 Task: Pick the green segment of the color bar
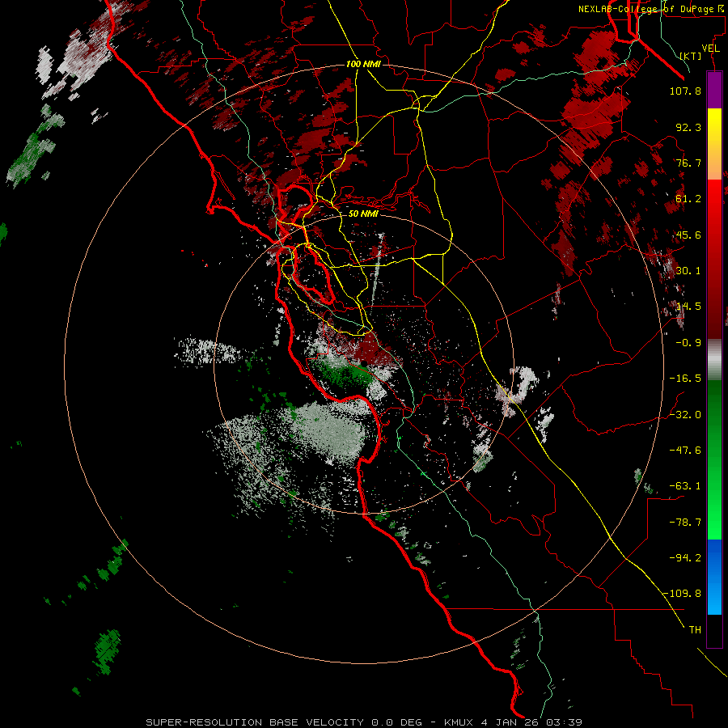(x=714, y=459)
